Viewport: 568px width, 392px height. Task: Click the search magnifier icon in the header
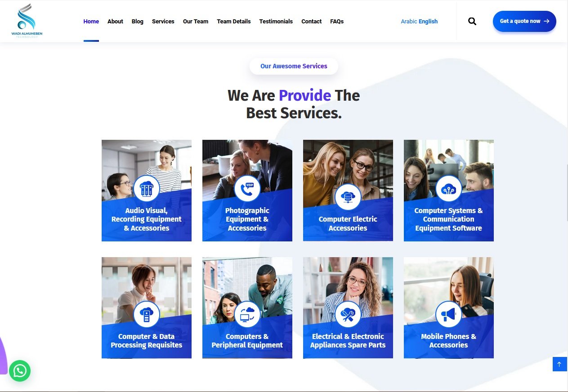(x=472, y=21)
